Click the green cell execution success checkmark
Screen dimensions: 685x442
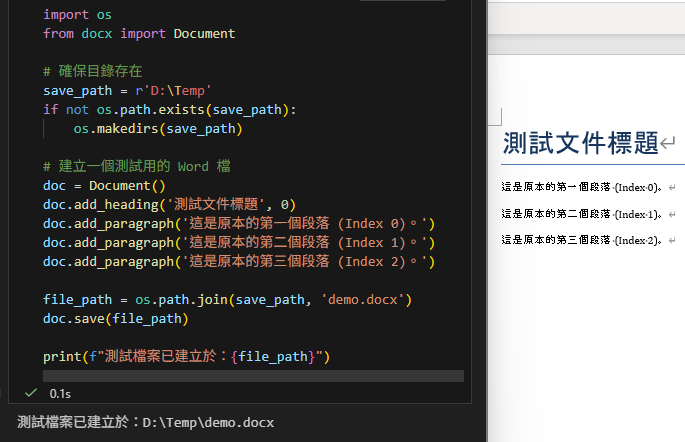30,394
